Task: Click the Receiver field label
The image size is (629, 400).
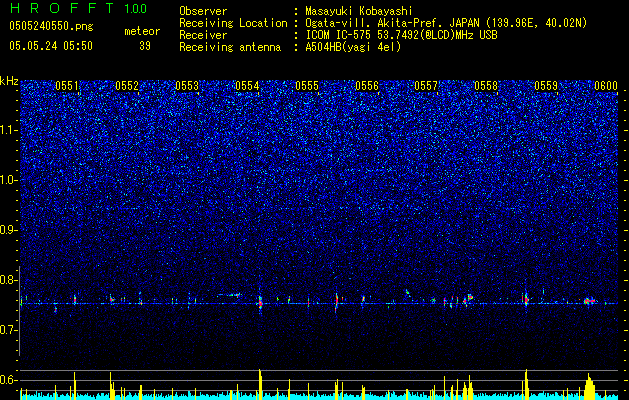Action: pyautogui.click(x=203, y=35)
